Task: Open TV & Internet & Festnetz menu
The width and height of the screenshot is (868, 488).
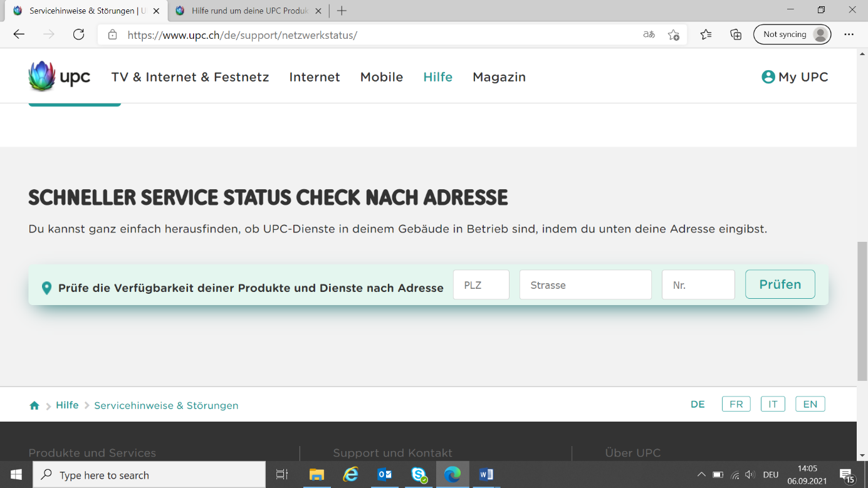Action: pyautogui.click(x=190, y=77)
